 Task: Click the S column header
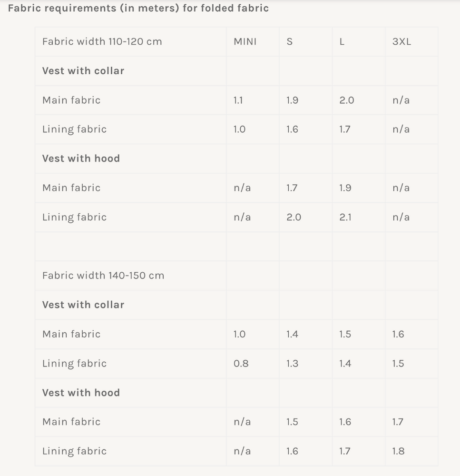(x=290, y=41)
